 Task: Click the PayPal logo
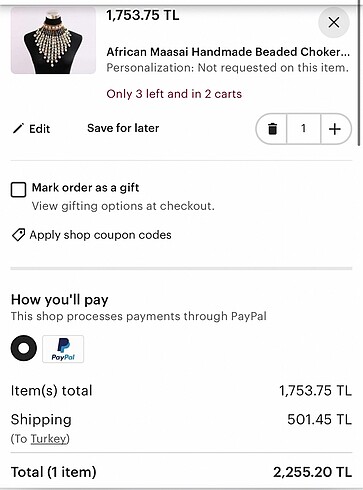click(x=63, y=349)
